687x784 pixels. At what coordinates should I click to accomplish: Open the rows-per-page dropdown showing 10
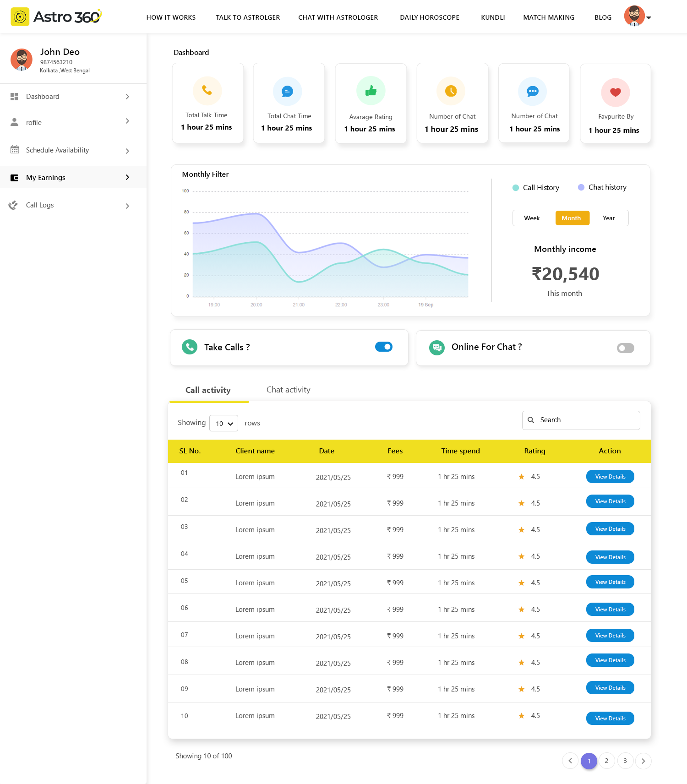coord(224,424)
